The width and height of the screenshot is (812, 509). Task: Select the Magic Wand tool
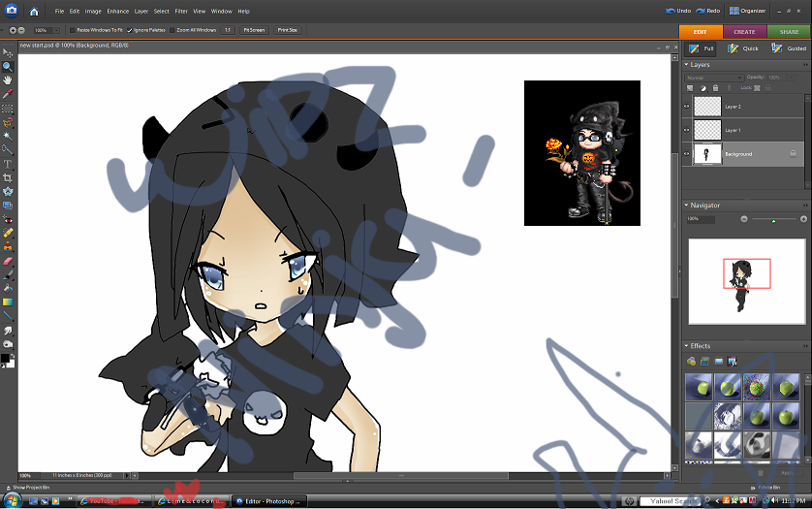point(8,137)
